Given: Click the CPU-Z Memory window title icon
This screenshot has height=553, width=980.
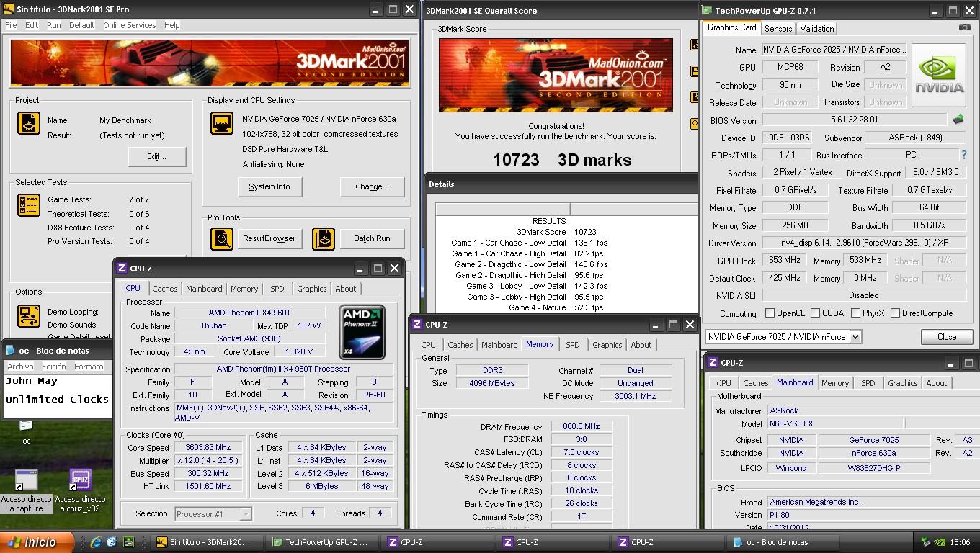Looking at the screenshot, I should pyautogui.click(x=417, y=325).
